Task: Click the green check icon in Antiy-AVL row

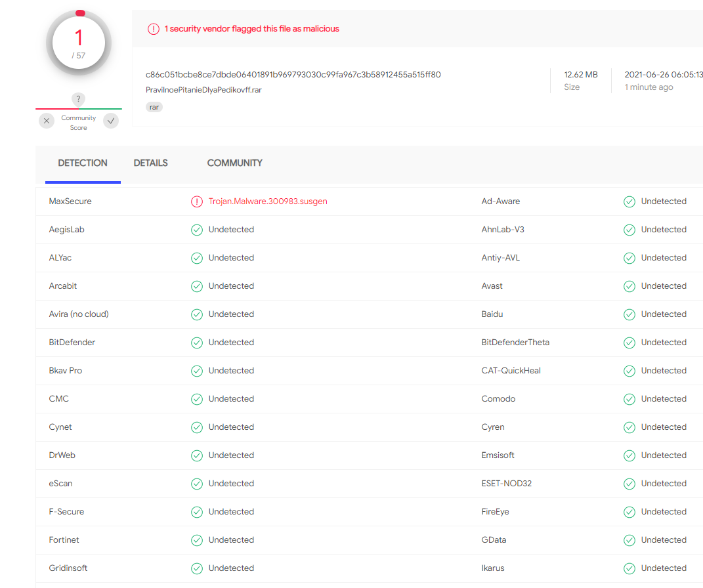Action: click(629, 258)
